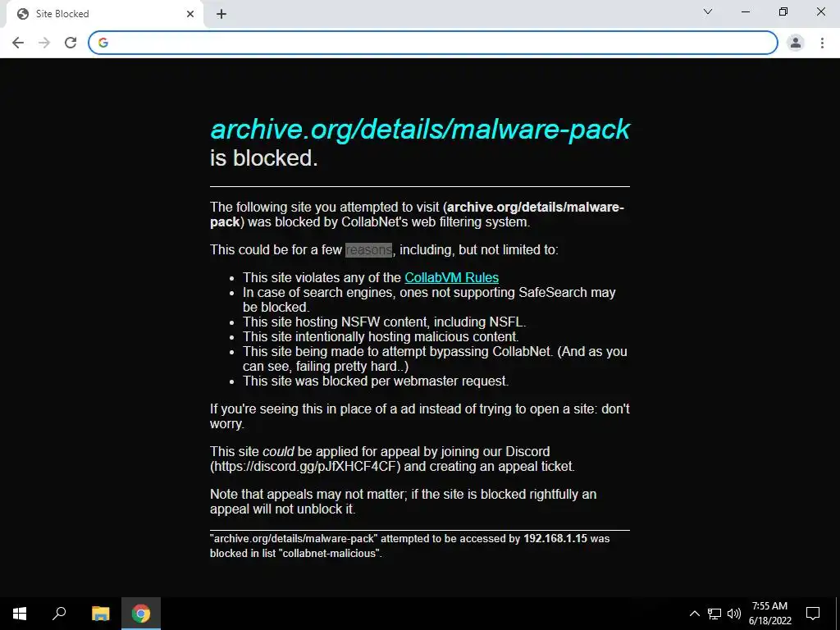The image size is (840, 630).
Task: Open Windows taskbar search
Action: [59, 614]
